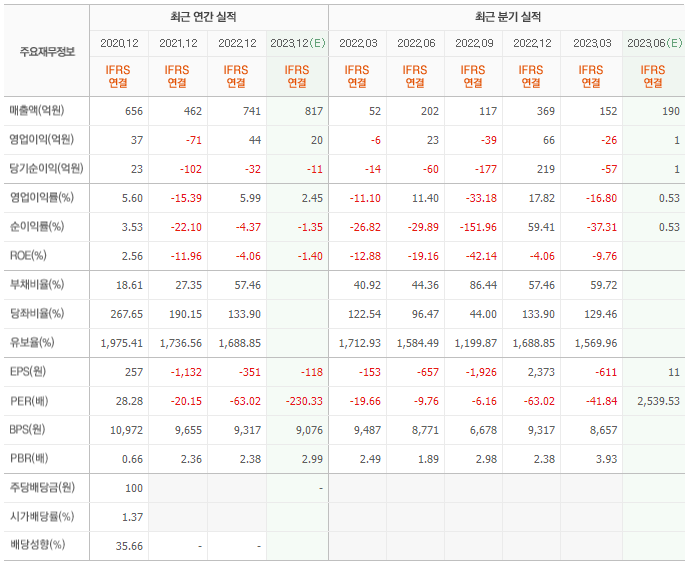The height and width of the screenshot is (564, 690).
Task: Click the 시가배당률(%) row label
Action: (42, 516)
